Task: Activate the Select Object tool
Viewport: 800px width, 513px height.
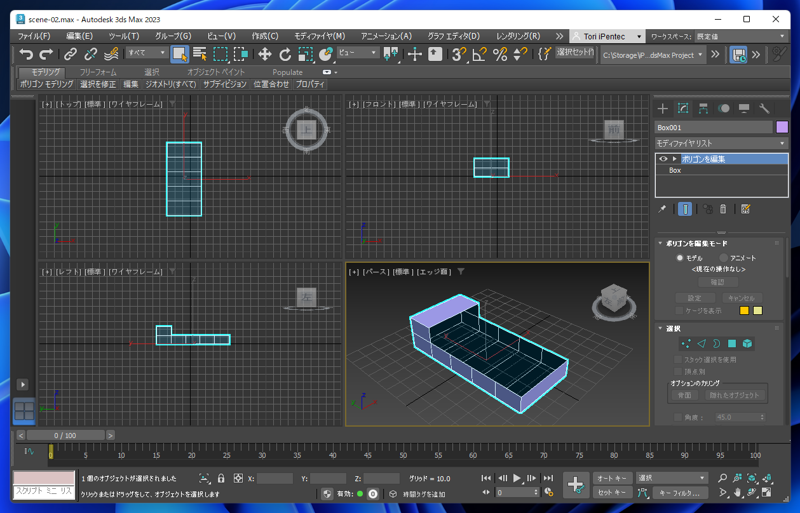Action: click(x=179, y=54)
